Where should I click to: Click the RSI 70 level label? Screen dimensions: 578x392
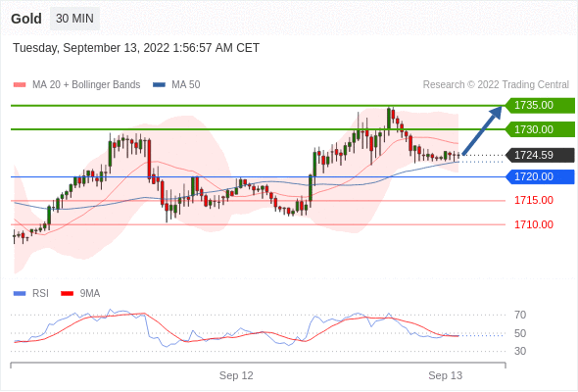(x=520, y=315)
